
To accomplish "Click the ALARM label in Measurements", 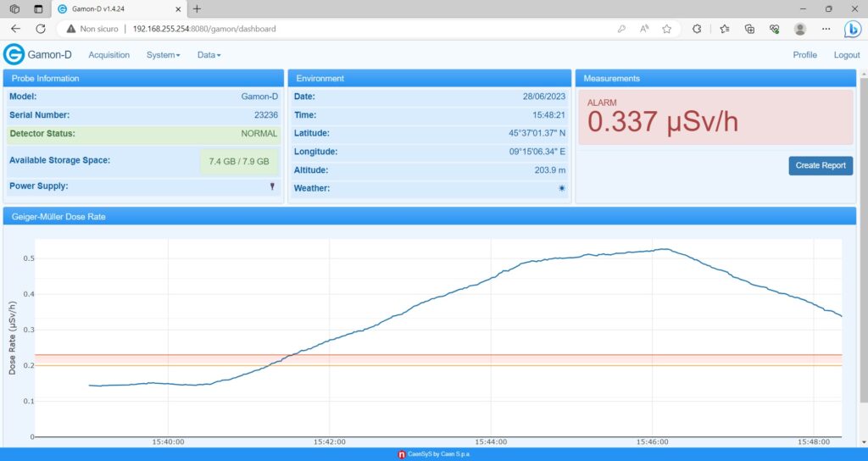I will pos(602,103).
